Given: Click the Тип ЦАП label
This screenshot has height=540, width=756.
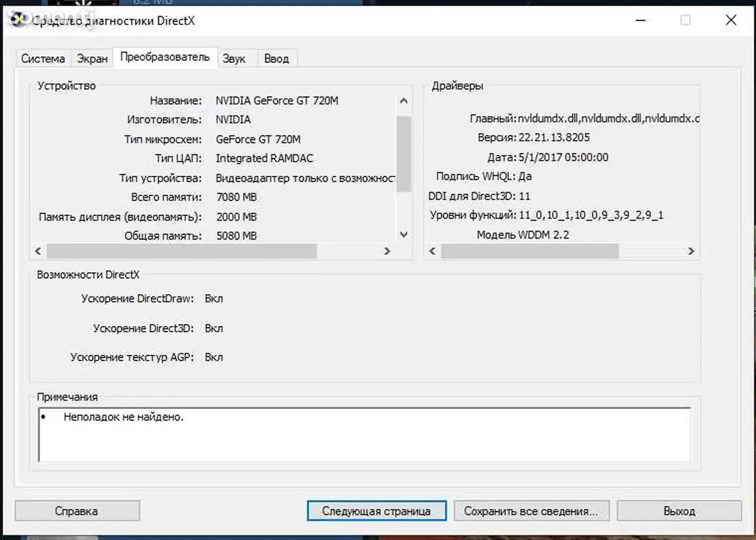Looking at the screenshot, I should tap(178, 158).
